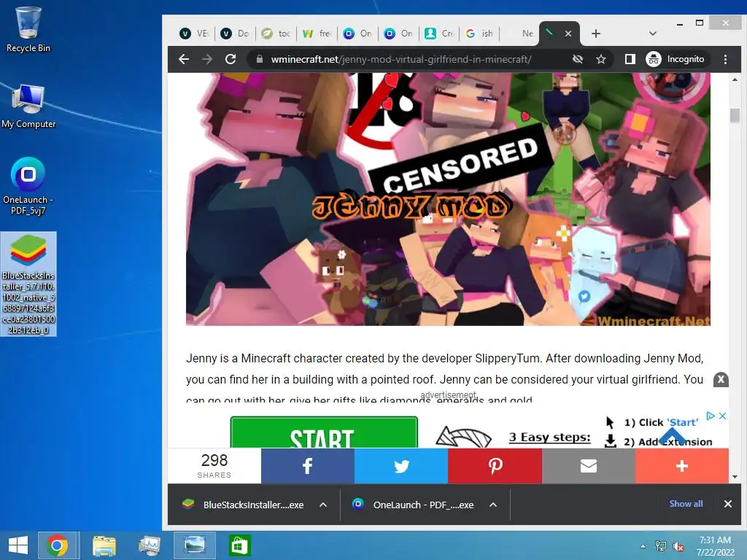This screenshot has height=560, width=747.
Task: Switch to the first 'On' OneLaunch tab
Action: (x=357, y=34)
